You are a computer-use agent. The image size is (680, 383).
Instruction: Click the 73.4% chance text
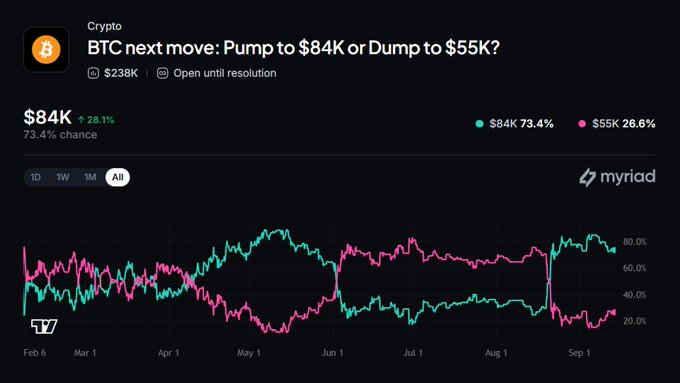click(60, 134)
